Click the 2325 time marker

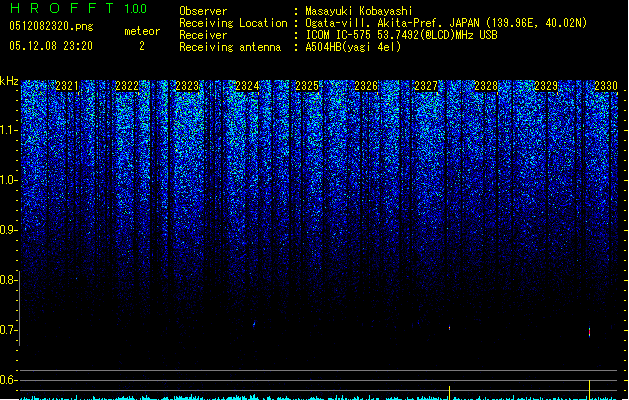[307, 86]
